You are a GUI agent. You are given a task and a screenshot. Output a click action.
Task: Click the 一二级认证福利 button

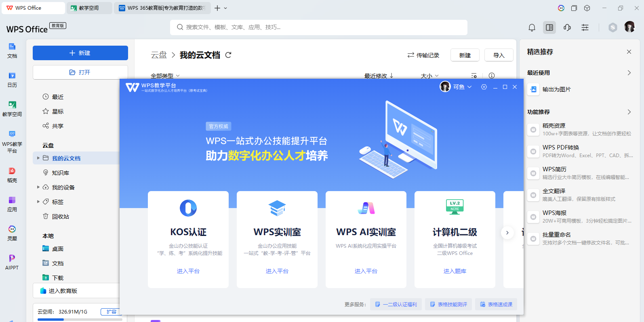[x=396, y=304]
